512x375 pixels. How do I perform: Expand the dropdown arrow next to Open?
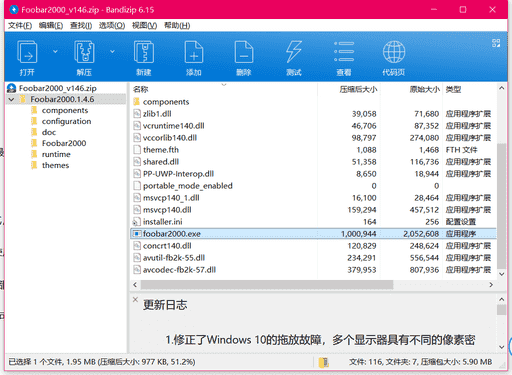point(55,52)
